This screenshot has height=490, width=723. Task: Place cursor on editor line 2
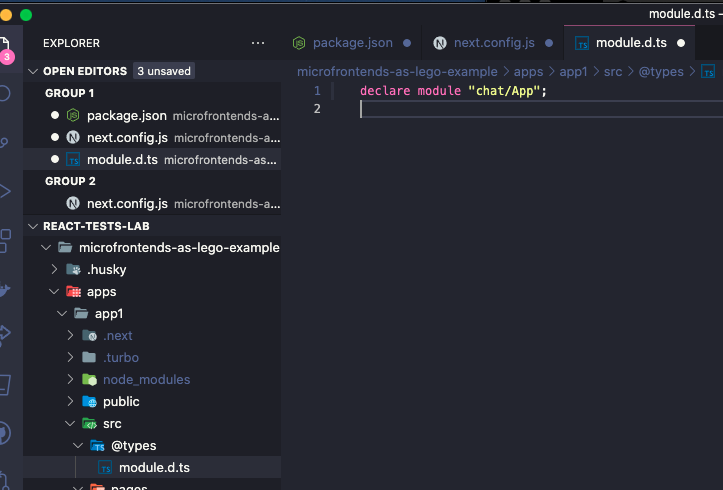pyautogui.click(x=539, y=109)
